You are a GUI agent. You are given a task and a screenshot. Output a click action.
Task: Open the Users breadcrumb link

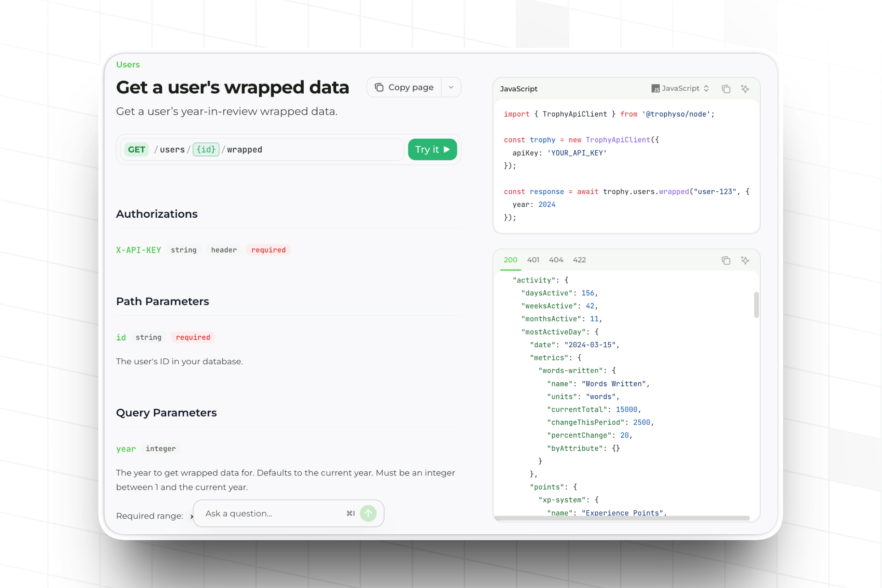pyautogui.click(x=128, y=65)
